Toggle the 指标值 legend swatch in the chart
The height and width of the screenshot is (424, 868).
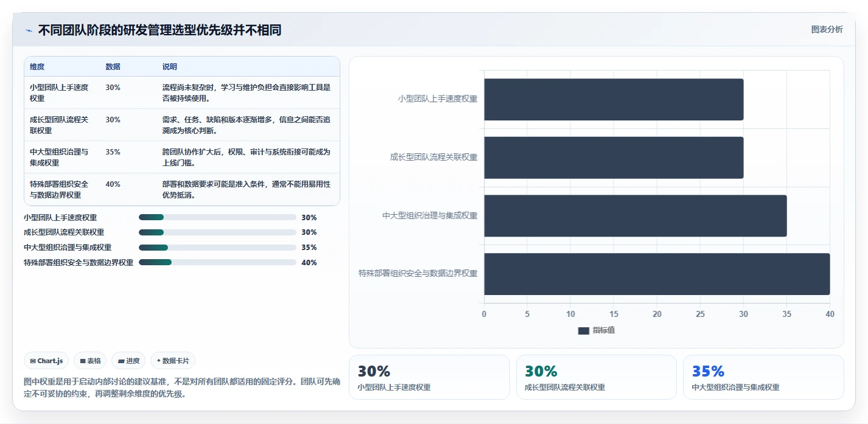(583, 330)
